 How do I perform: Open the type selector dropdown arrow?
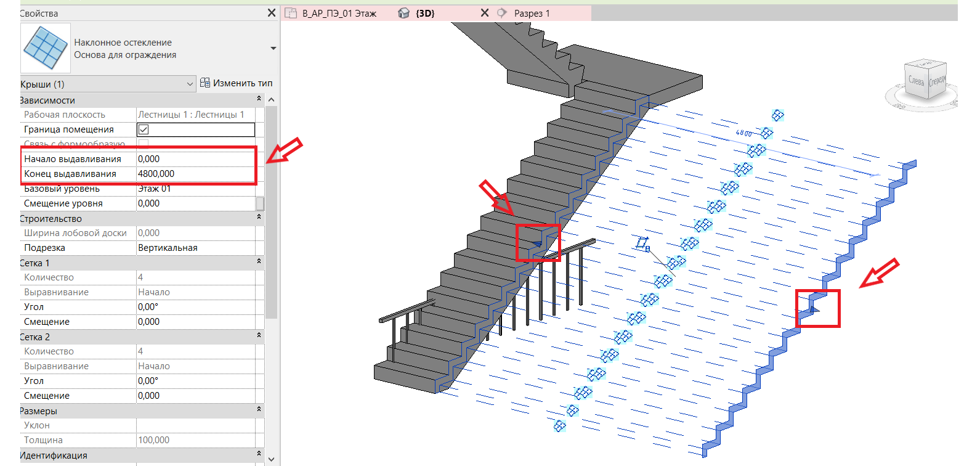point(273,48)
